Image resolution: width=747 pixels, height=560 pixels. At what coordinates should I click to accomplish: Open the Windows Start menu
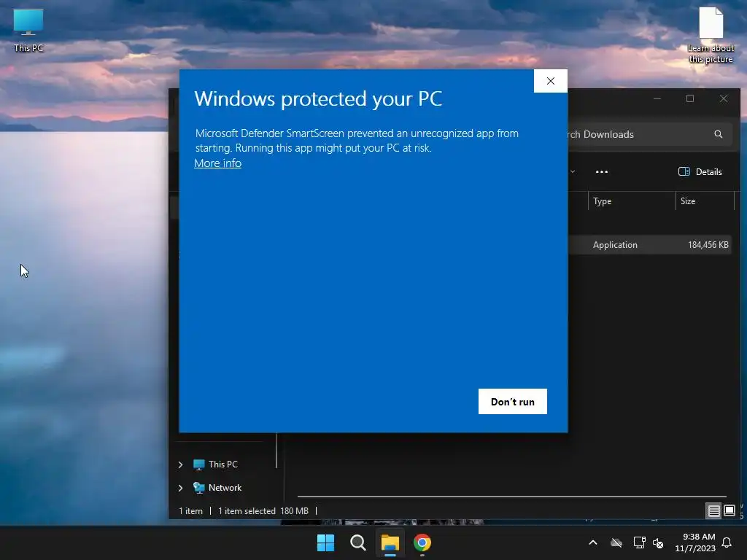tap(326, 542)
